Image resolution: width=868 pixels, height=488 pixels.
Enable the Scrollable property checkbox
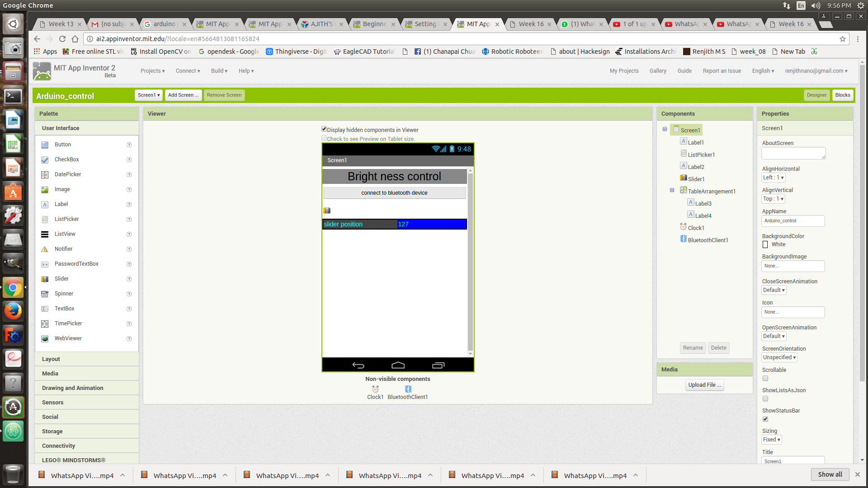click(765, 379)
